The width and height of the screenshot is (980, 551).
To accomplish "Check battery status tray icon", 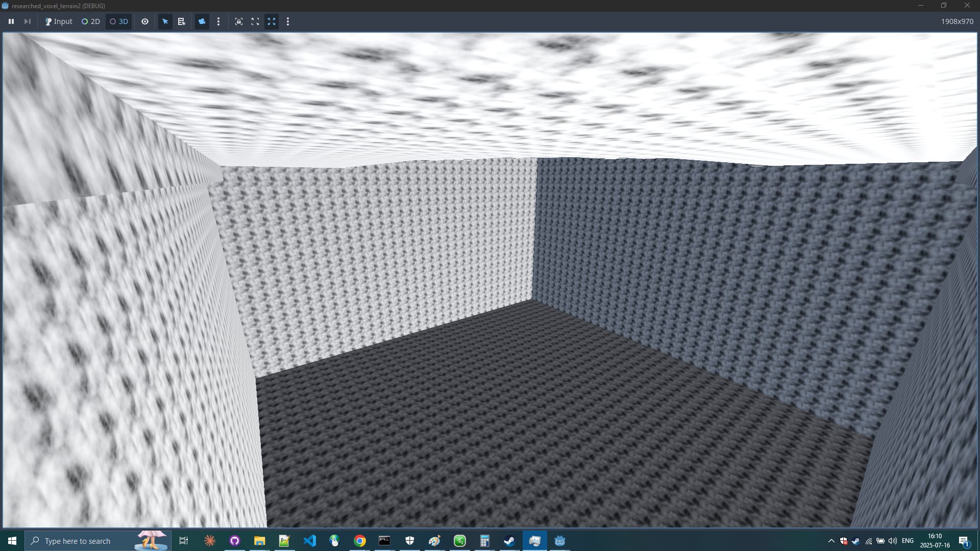I will coord(880,541).
